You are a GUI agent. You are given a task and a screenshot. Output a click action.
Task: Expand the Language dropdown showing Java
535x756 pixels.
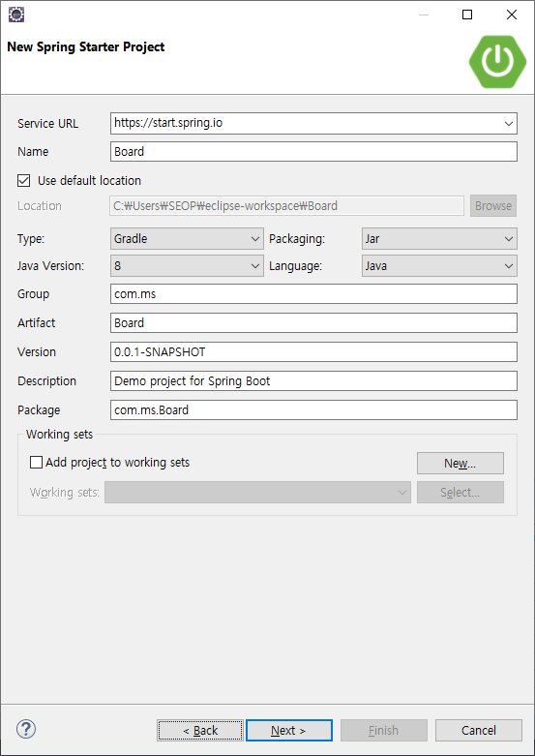tap(439, 265)
